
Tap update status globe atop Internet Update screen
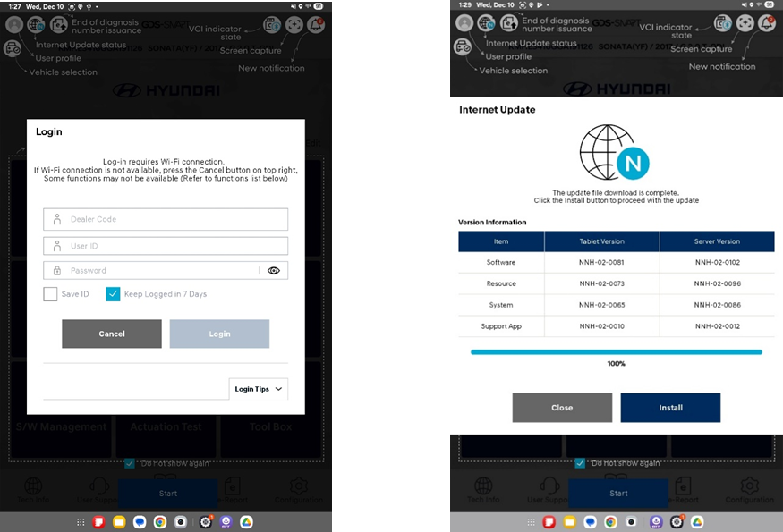coord(487,22)
